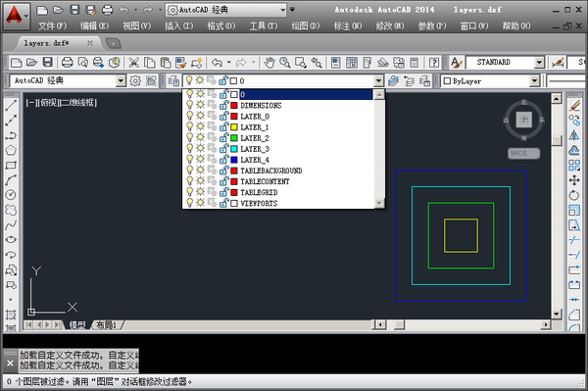Select the Line drawing tool
588x391 pixels.
click(11, 105)
